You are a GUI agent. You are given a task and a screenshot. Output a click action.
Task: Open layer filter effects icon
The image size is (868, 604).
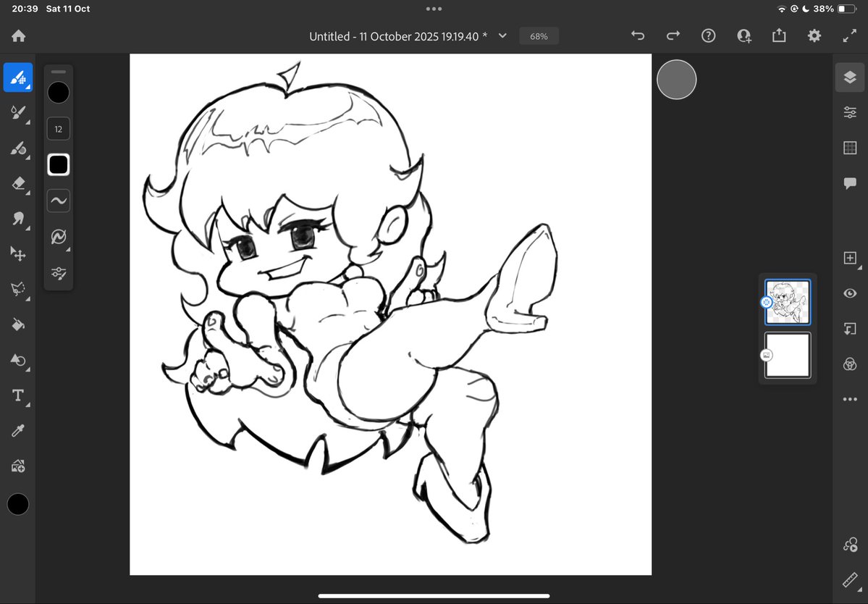click(x=851, y=364)
